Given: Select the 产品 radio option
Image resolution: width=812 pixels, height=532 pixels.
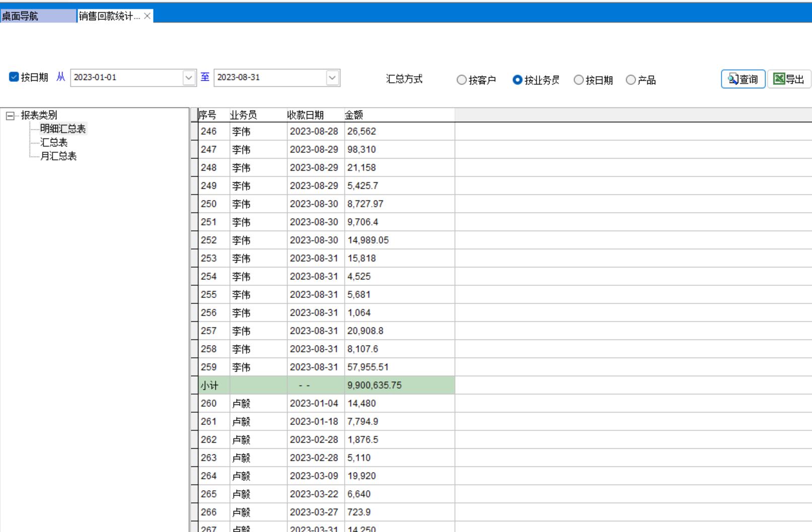Looking at the screenshot, I should pyautogui.click(x=631, y=80).
